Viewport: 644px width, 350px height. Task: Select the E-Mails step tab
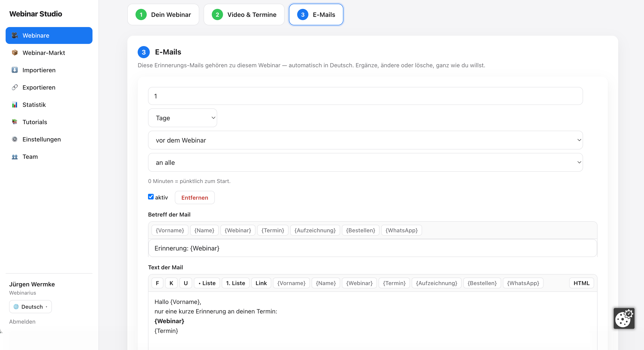316,14
